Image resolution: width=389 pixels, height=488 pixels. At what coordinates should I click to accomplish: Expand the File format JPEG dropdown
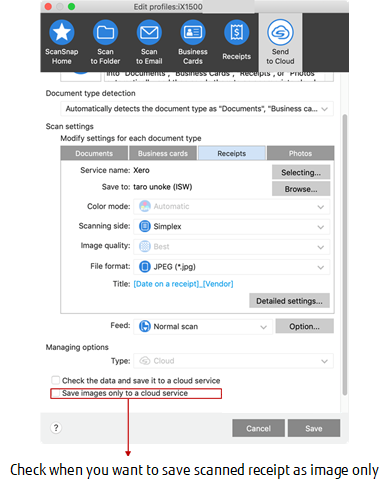(232, 267)
